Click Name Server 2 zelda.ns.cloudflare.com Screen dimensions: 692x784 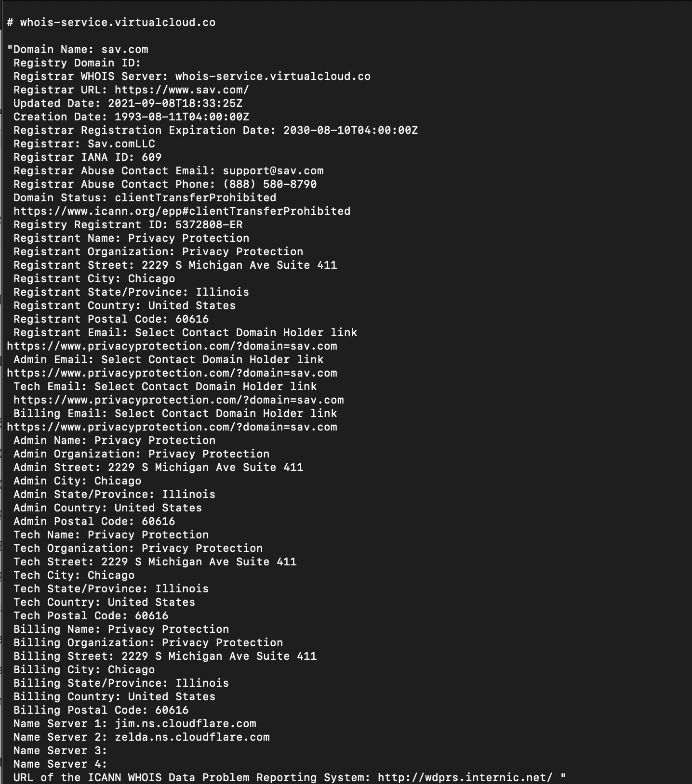pos(192,737)
